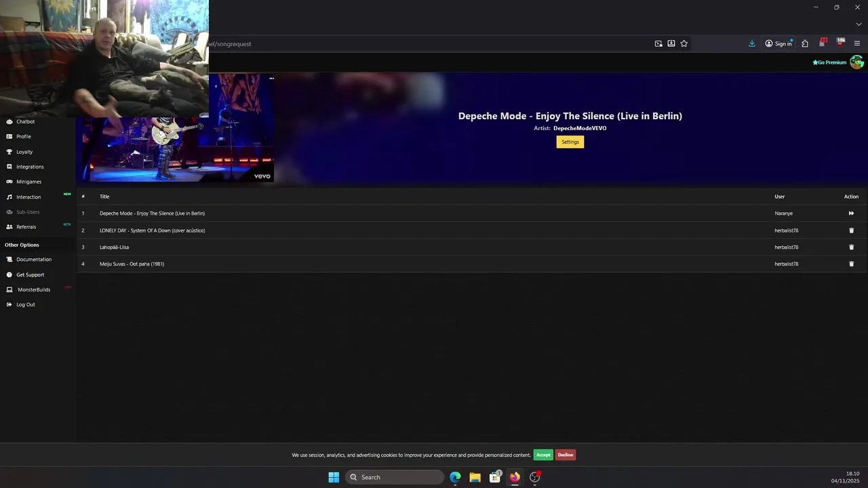Screen dimensions: 868x488
Task: Click the taskbar Search box
Action: coord(395,477)
